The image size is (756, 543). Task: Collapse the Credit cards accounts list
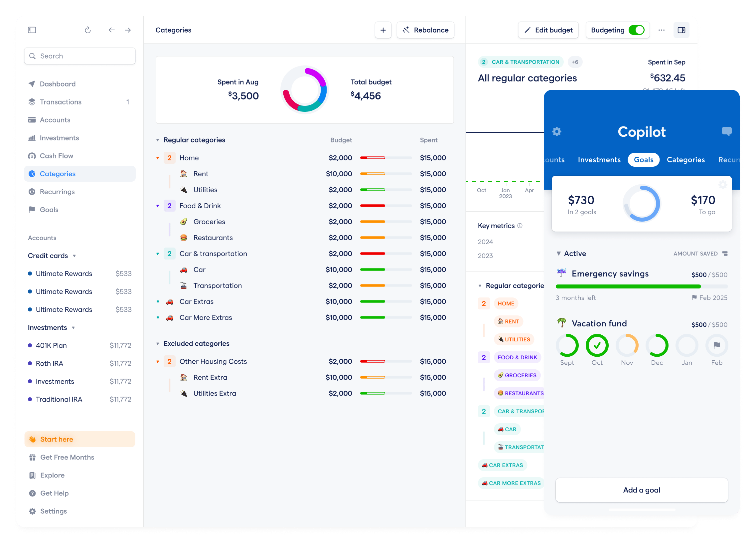[74, 256]
